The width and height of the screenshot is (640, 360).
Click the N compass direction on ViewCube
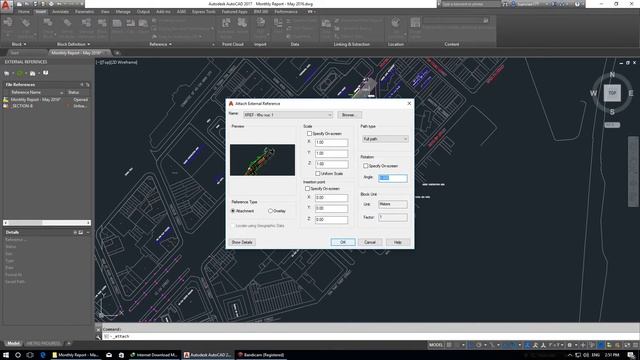coord(612,75)
